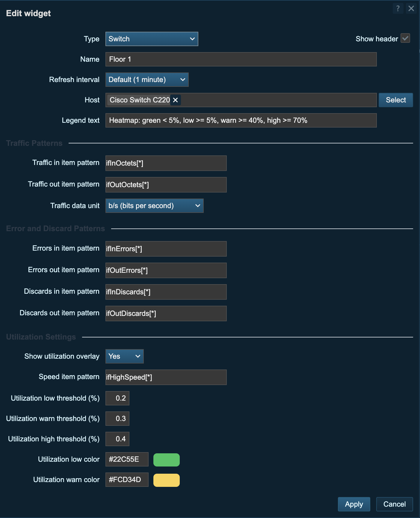This screenshot has height=518, width=420.
Task: Expand the Refresh interval dropdown
Action: pyautogui.click(x=147, y=80)
